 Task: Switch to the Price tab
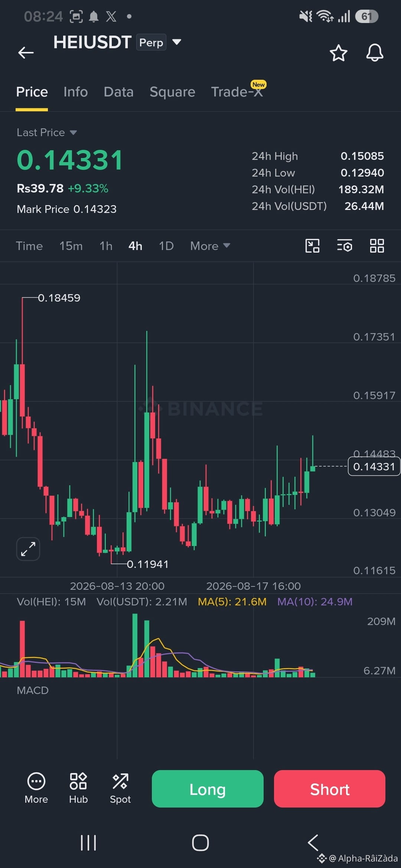pyautogui.click(x=32, y=92)
